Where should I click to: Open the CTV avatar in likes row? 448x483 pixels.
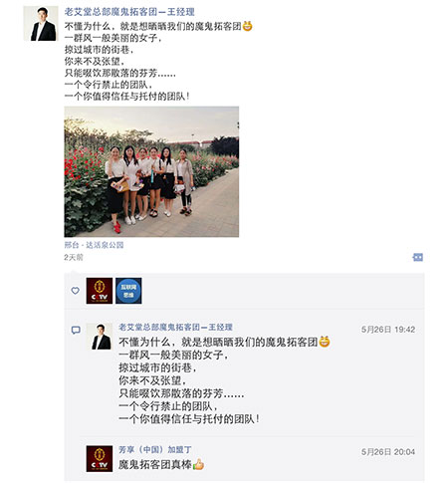click(100, 291)
